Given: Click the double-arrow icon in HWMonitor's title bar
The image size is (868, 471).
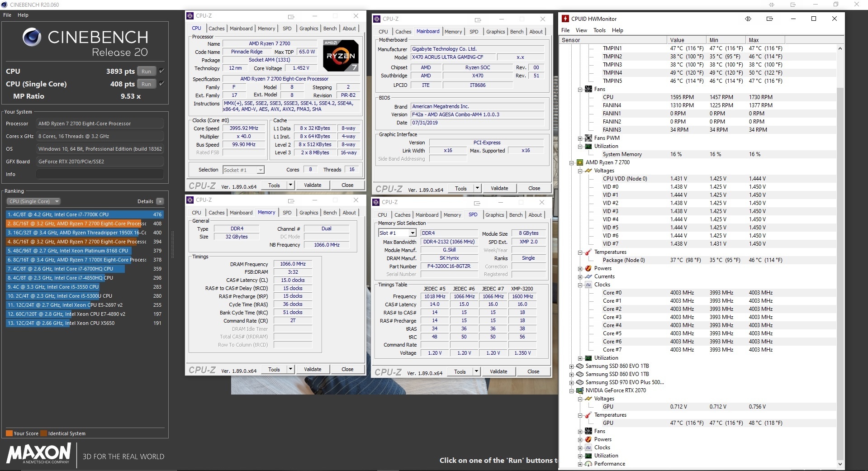Looking at the screenshot, I should [x=748, y=19].
